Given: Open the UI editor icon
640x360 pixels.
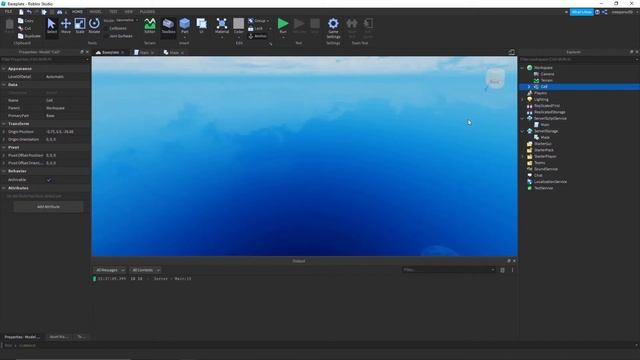Looking at the screenshot, I should (202, 25).
